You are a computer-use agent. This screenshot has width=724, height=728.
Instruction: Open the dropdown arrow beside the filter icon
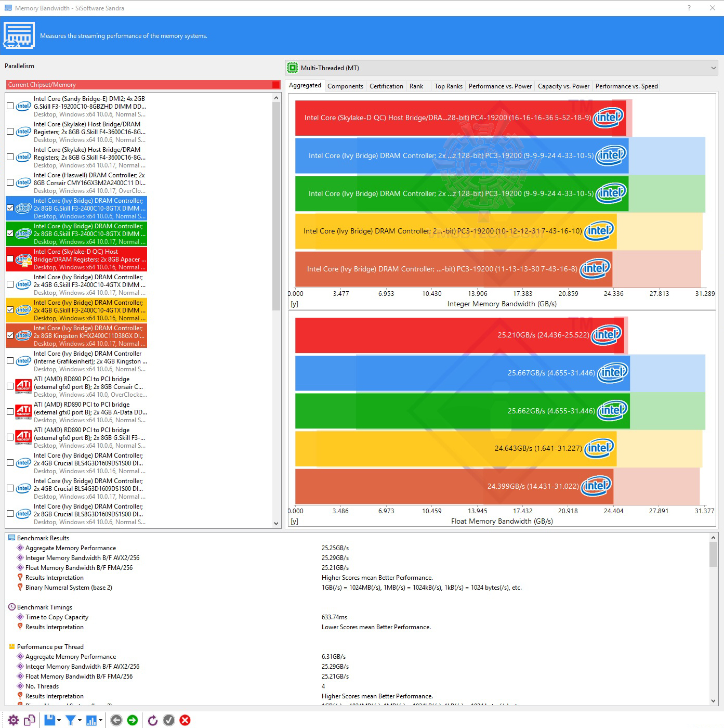click(x=80, y=720)
